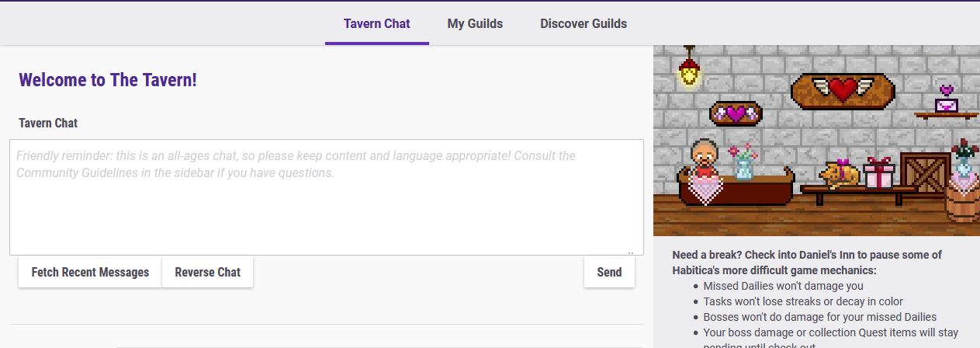Click the Fetch Recent Messages button
The width and height of the screenshot is (980, 348).
pos(90,272)
